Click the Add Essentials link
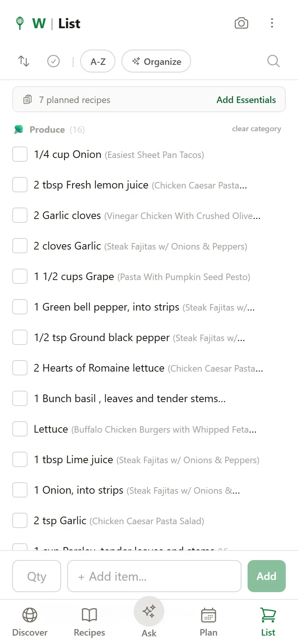 click(x=246, y=100)
